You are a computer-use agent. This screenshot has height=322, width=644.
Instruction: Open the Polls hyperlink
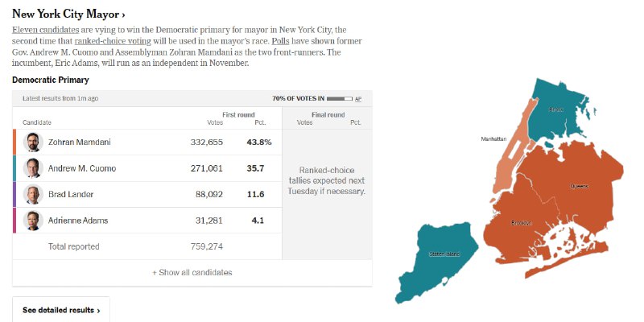click(x=280, y=41)
